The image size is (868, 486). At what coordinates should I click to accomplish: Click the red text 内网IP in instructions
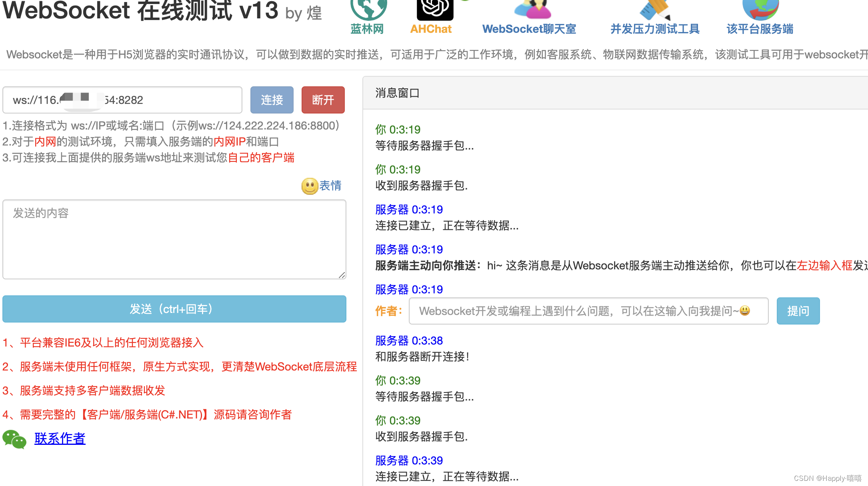click(230, 141)
